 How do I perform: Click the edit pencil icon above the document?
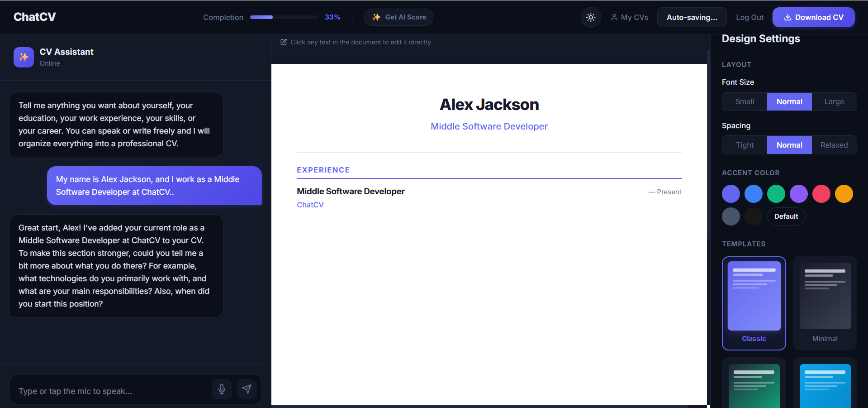click(284, 42)
